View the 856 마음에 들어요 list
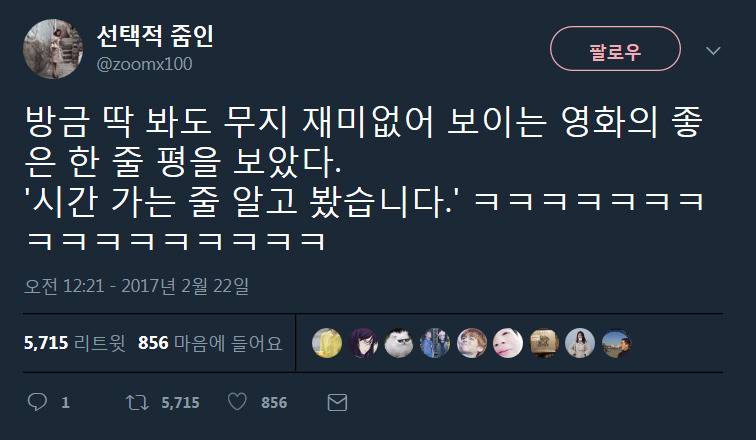This screenshot has width=756, height=440. 210,343
